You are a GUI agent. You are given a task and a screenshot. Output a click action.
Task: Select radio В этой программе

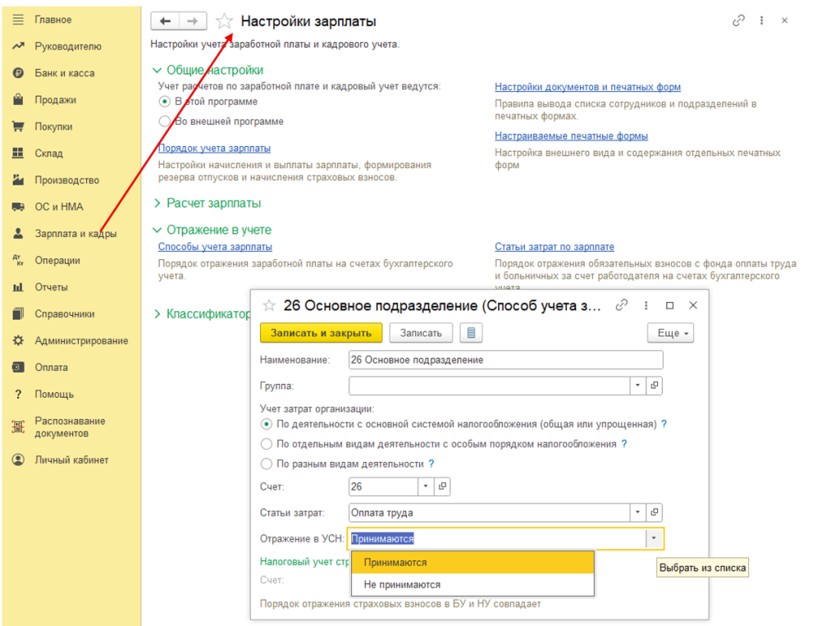(x=164, y=101)
